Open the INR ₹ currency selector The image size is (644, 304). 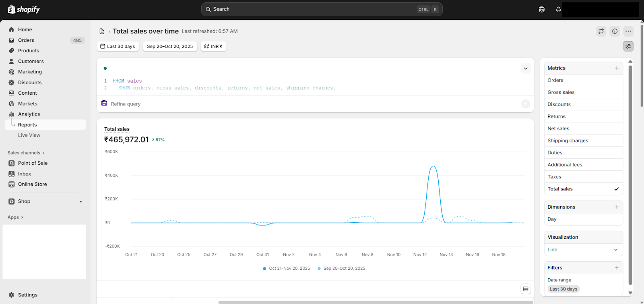tap(213, 46)
